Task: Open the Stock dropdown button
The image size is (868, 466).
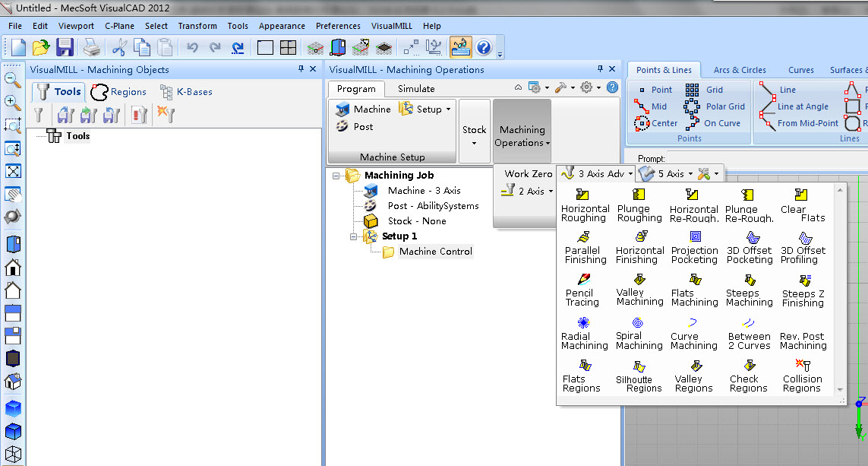Action: (x=475, y=131)
